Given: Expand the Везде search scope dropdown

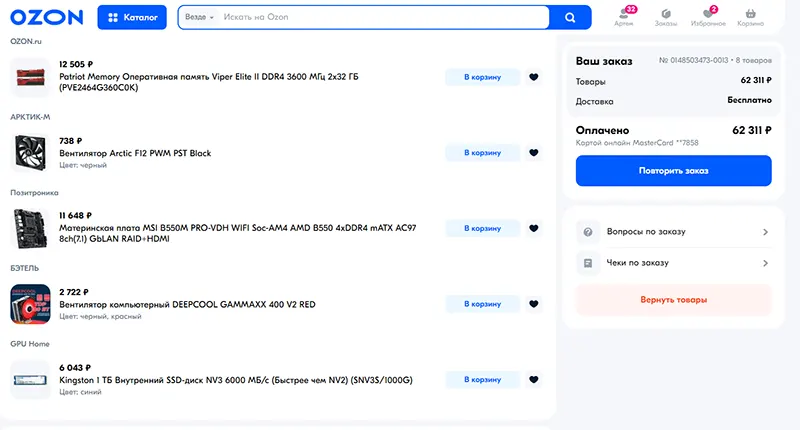Looking at the screenshot, I should pyautogui.click(x=199, y=17).
